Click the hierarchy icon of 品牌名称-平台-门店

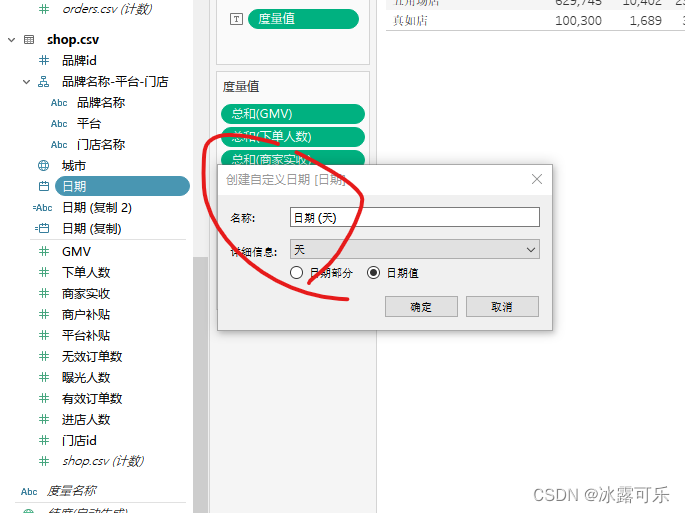44,81
